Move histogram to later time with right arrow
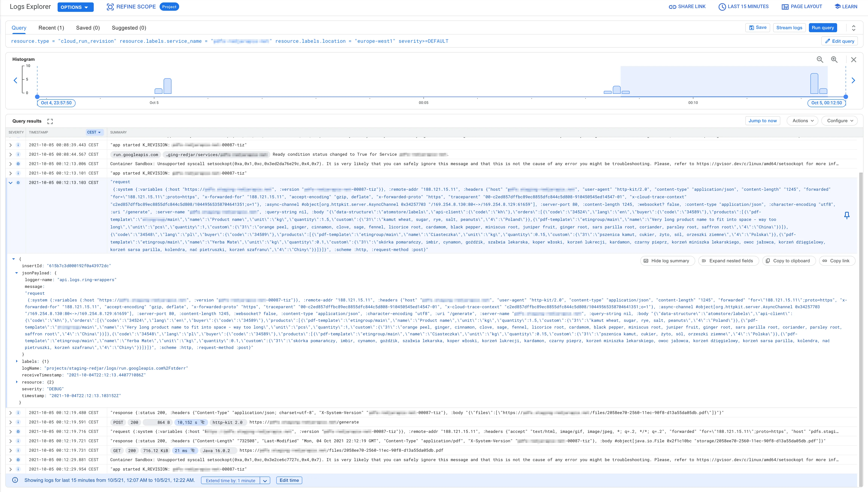The height and width of the screenshot is (492, 868). [x=854, y=80]
